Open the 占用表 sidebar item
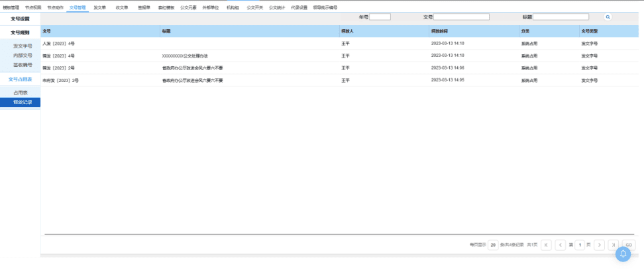The image size is (644, 274). coord(20,93)
